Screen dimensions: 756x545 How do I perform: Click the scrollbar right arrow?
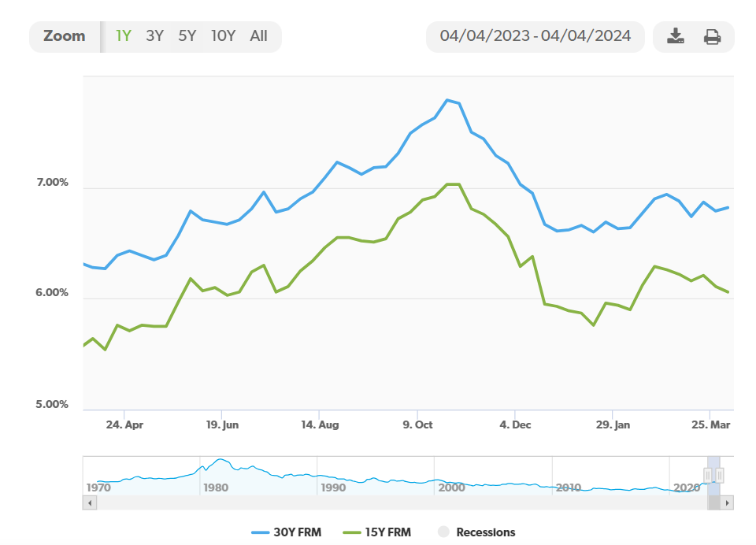tap(728, 502)
